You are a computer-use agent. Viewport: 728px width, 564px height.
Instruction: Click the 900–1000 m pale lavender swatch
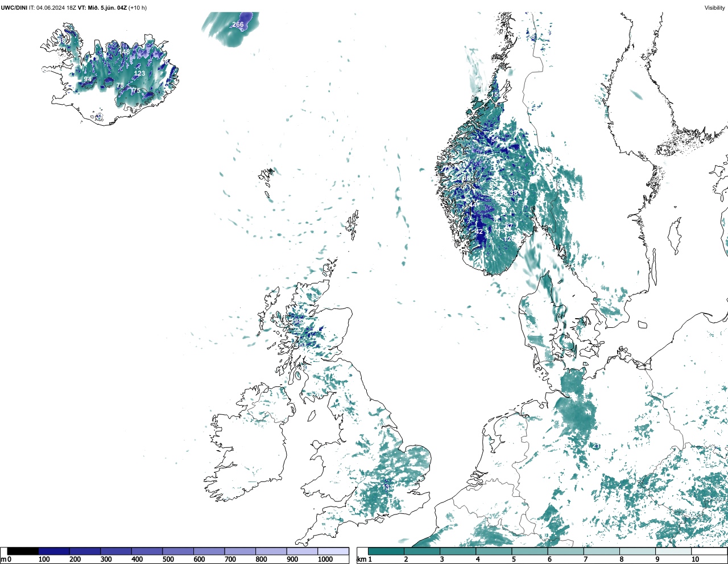click(x=302, y=551)
